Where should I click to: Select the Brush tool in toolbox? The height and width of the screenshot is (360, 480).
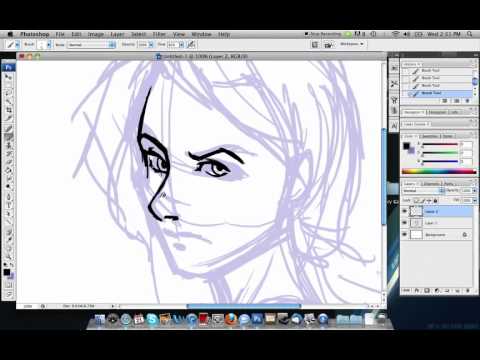click(x=9, y=136)
